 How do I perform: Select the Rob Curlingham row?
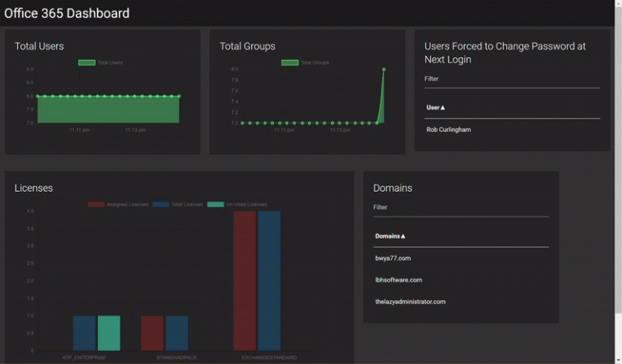point(512,129)
